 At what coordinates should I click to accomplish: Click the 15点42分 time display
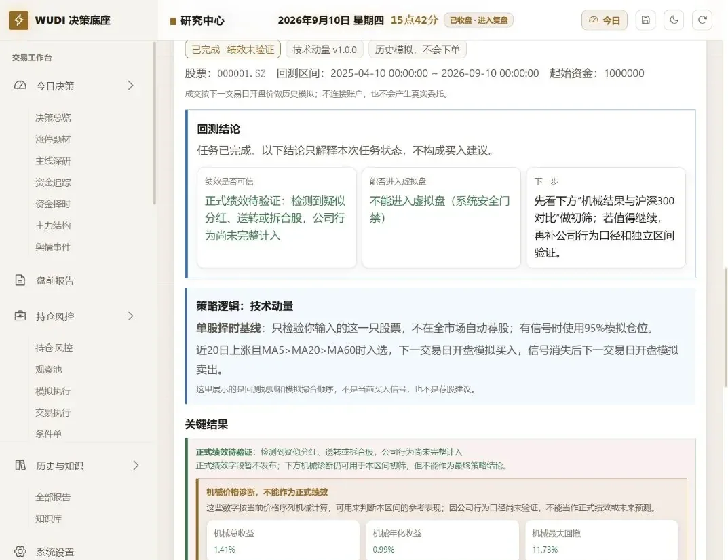point(414,20)
